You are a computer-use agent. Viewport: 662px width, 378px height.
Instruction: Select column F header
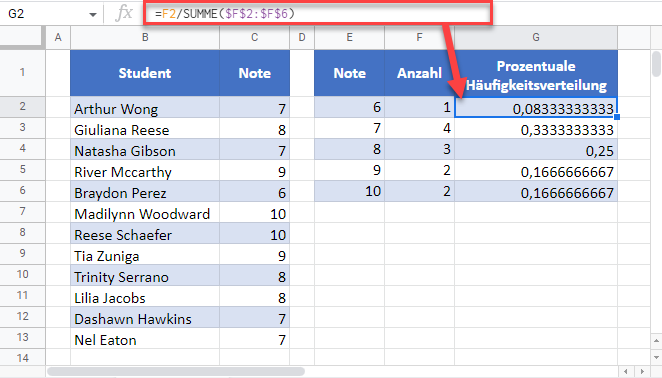pos(419,38)
